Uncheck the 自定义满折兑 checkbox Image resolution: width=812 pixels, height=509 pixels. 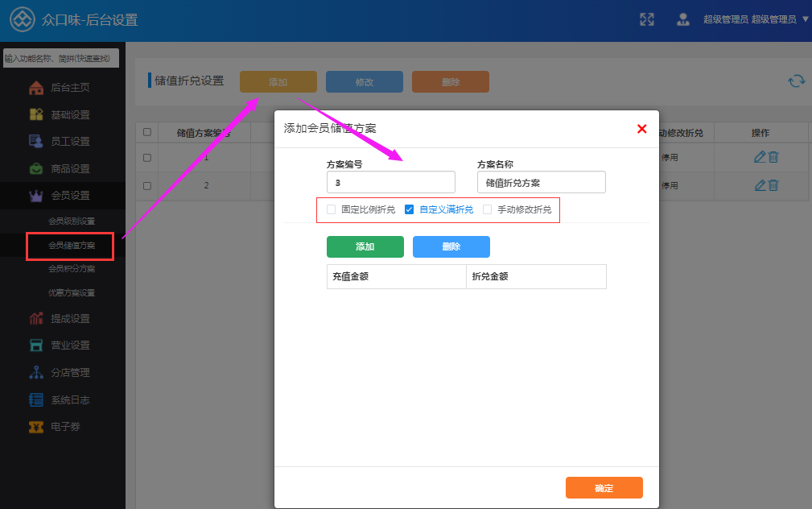pos(409,209)
